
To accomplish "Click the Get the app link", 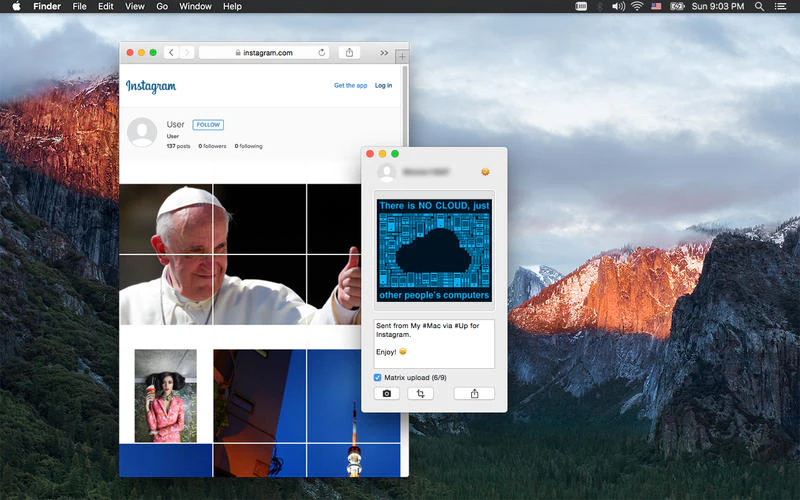I will 351,85.
